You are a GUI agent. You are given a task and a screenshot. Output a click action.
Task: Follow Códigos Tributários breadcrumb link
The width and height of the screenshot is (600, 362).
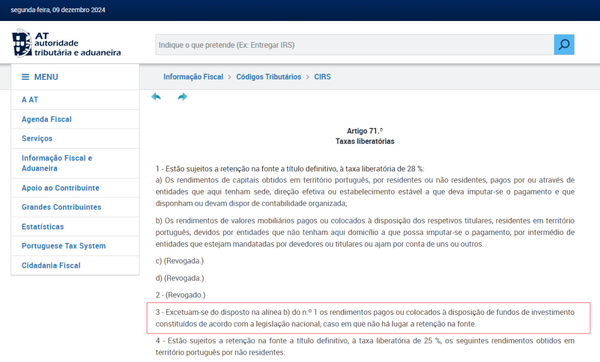point(269,77)
